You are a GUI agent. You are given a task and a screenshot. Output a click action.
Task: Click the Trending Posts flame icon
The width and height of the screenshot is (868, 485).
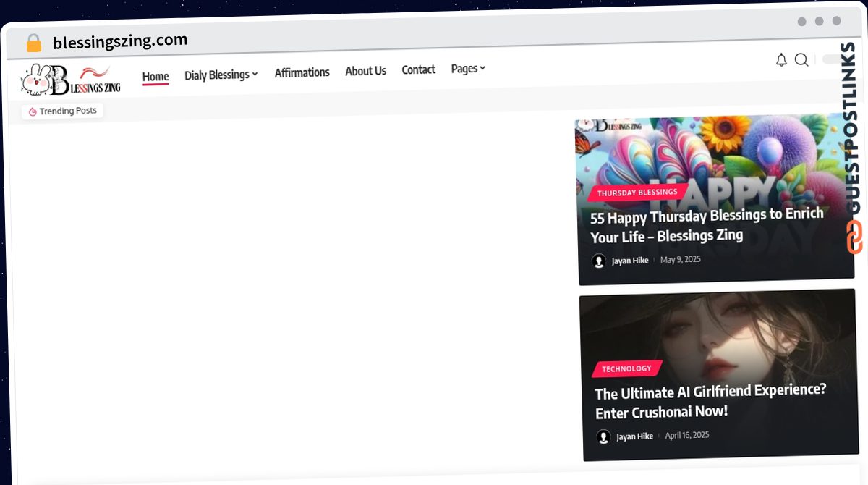tap(33, 111)
